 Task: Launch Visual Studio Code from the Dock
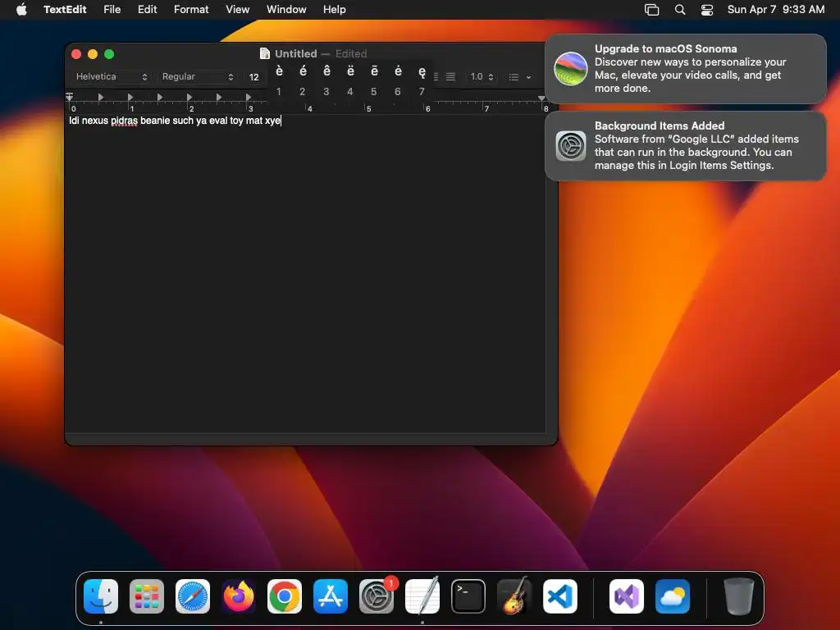[x=560, y=596]
